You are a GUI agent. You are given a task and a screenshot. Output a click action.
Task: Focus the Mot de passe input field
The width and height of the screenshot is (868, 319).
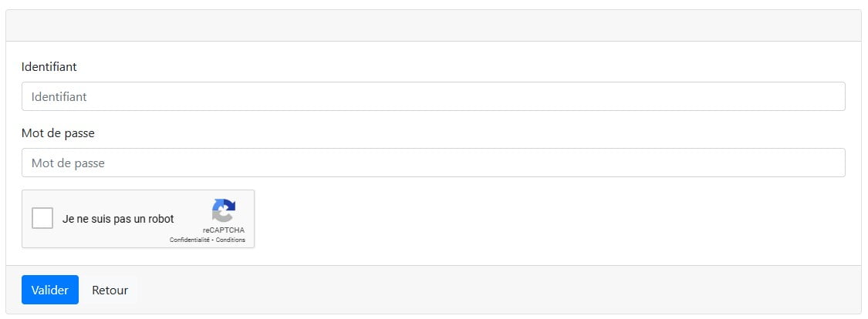(434, 163)
